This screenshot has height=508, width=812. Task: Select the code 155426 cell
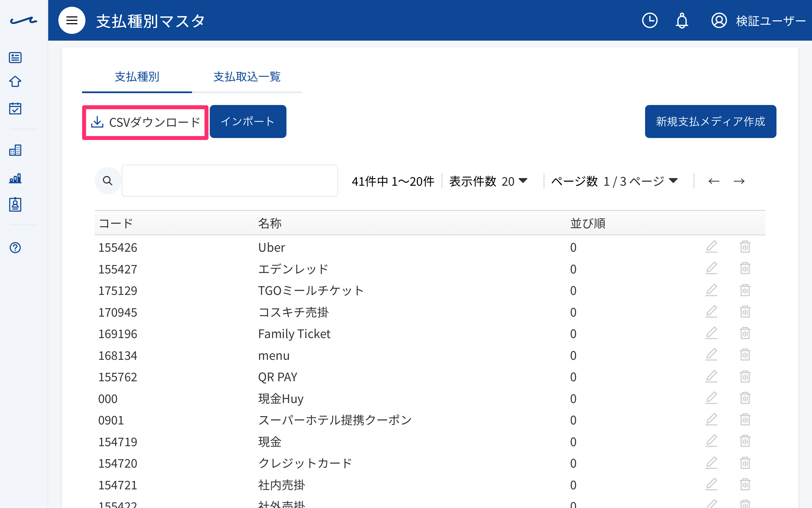click(x=118, y=248)
